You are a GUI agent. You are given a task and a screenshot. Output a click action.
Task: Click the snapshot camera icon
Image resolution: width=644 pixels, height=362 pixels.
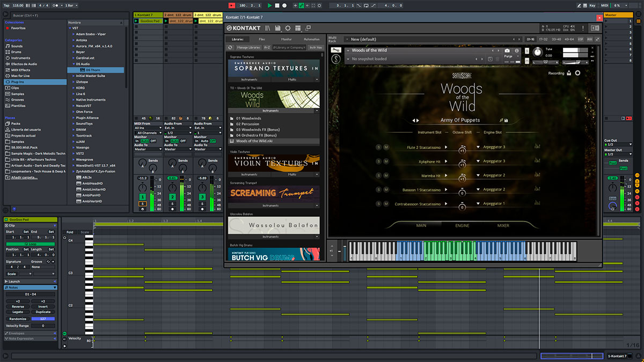coord(508,50)
